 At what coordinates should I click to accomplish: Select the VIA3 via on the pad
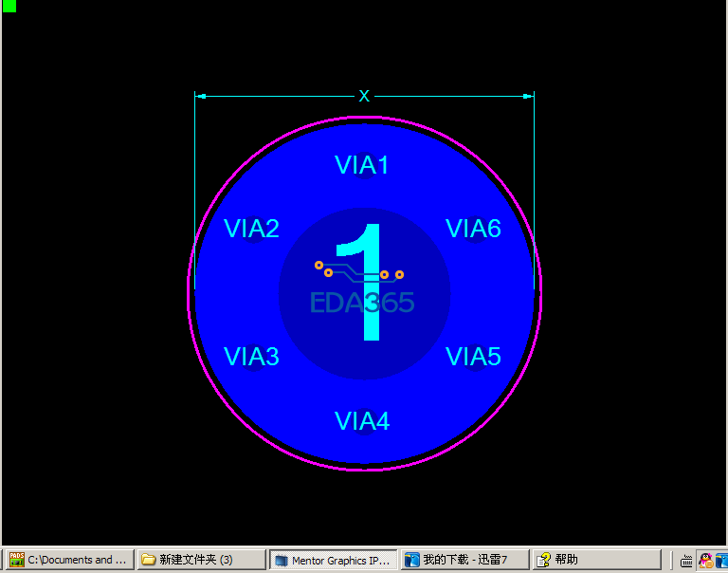[253, 357]
